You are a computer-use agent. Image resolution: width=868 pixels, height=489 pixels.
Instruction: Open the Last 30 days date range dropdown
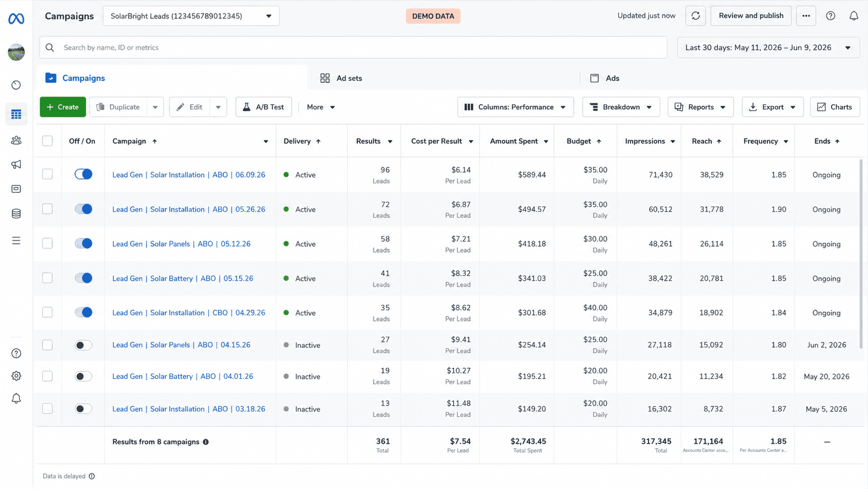pos(768,48)
